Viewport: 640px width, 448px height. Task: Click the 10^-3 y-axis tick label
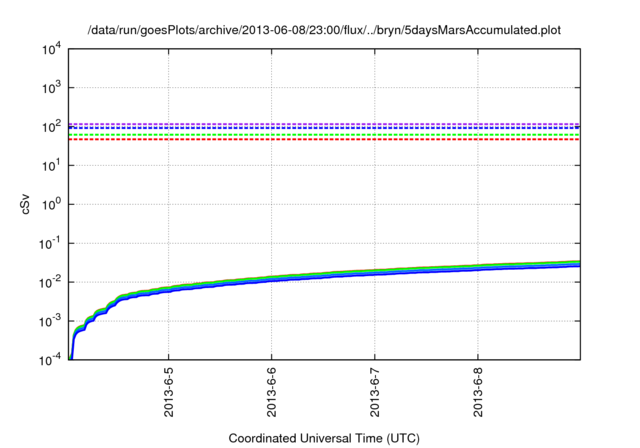point(50,321)
